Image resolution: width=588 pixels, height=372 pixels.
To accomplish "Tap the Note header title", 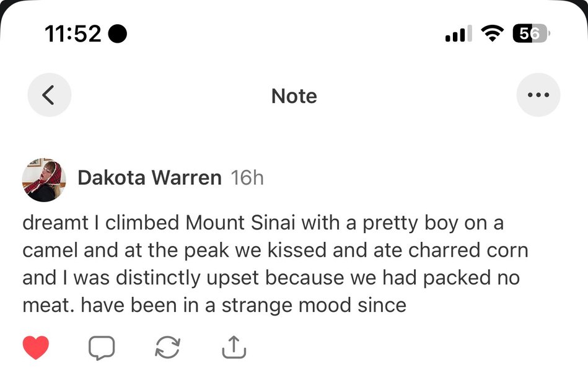I will [x=294, y=96].
